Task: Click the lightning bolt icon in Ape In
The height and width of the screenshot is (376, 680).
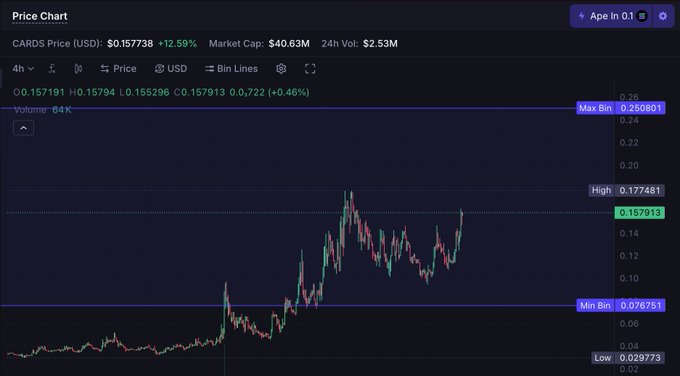Action: tap(582, 16)
